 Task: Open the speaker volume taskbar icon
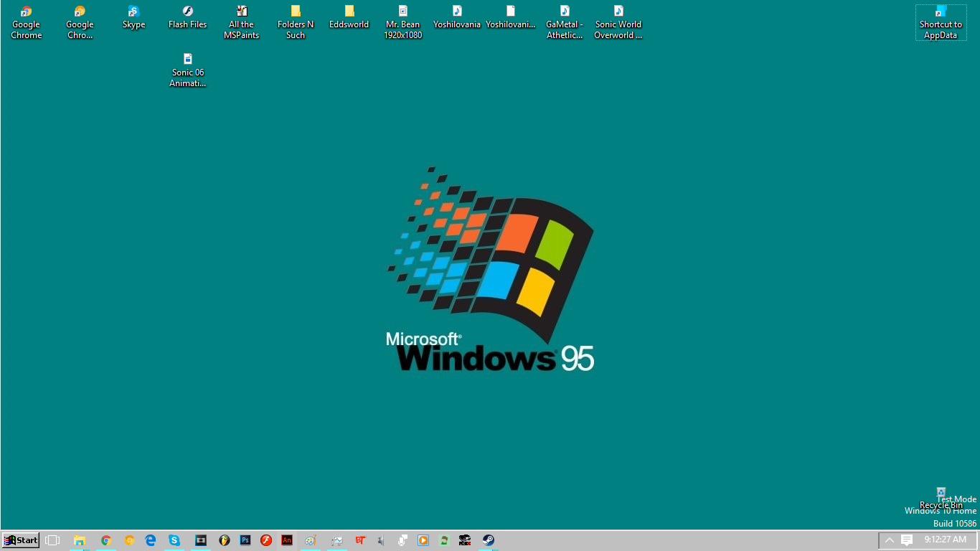point(382,540)
